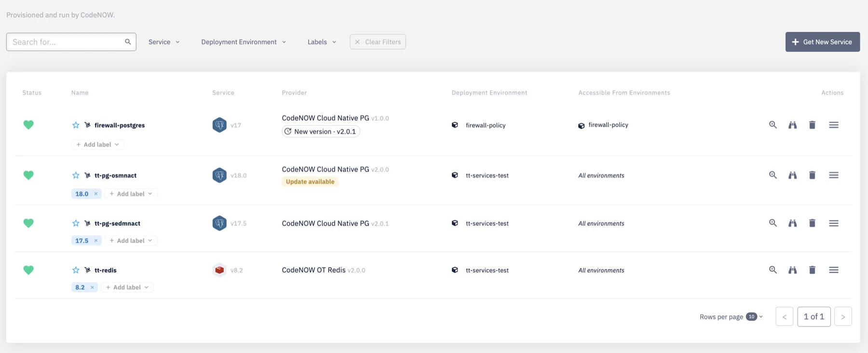Open the Deployment Environment filter dropdown
This screenshot has width=868, height=353.
[x=244, y=42]
